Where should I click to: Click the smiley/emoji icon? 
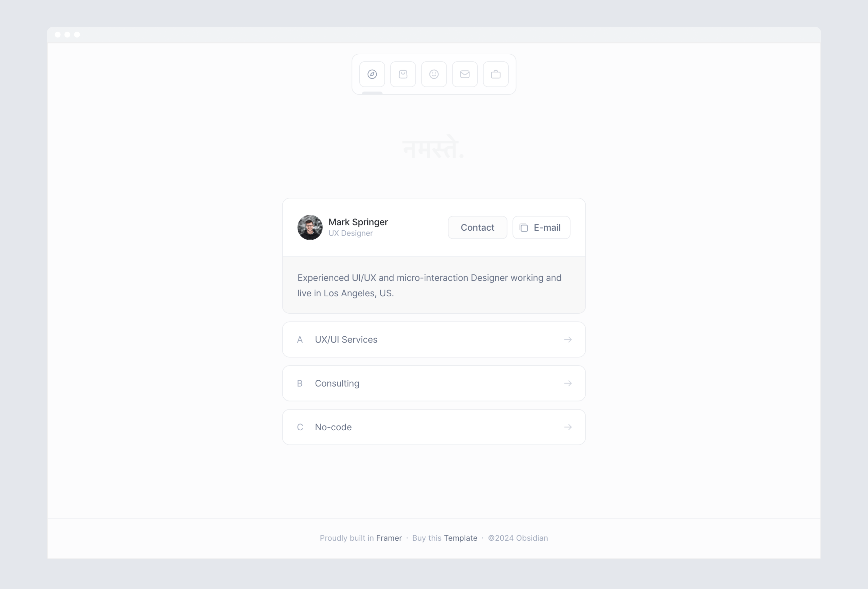(x=434, y=74)
